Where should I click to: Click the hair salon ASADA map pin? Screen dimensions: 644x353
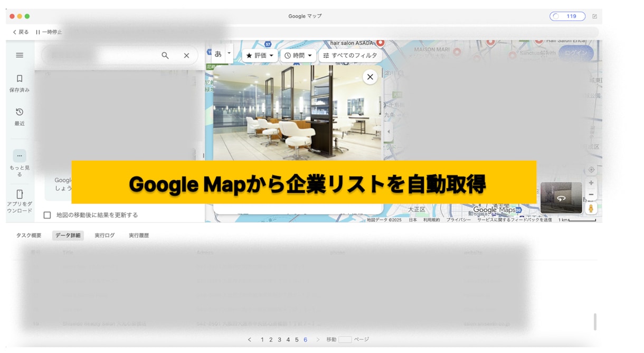tap(380, 43)
